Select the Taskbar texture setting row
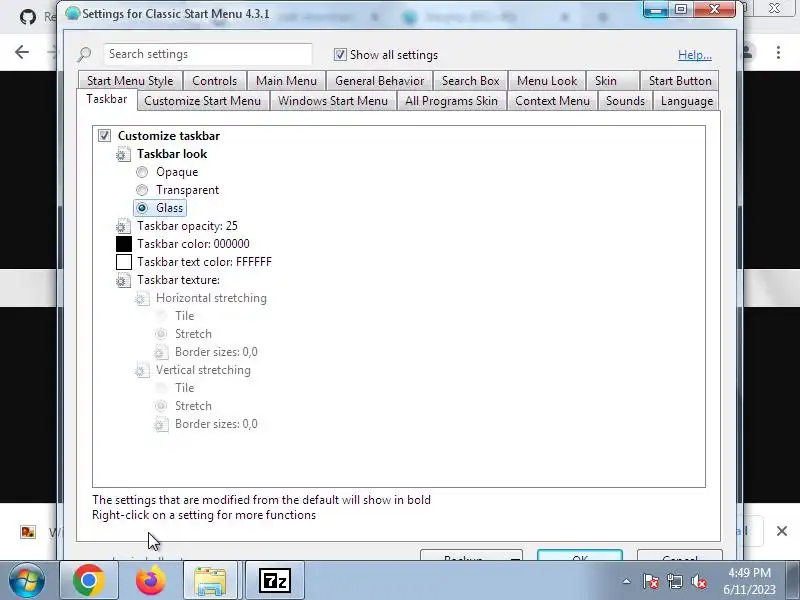 coord(179,280)
